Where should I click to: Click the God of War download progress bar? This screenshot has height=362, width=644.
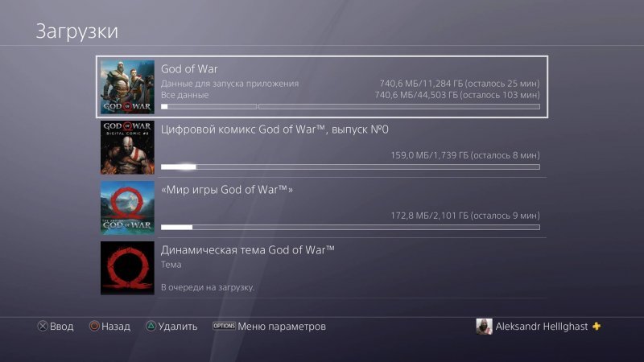click(x=350, y=107)
